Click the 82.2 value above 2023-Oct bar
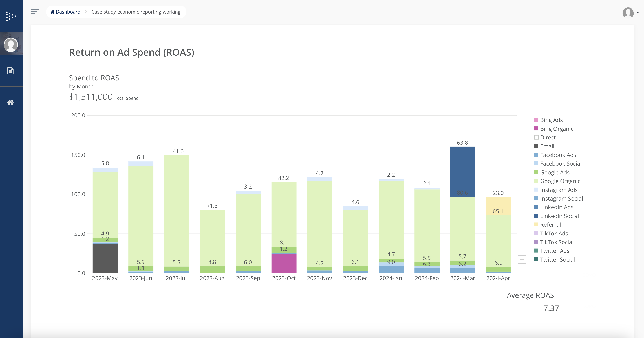The width and height of the screenshot is (644, 338). pos(283,178)
